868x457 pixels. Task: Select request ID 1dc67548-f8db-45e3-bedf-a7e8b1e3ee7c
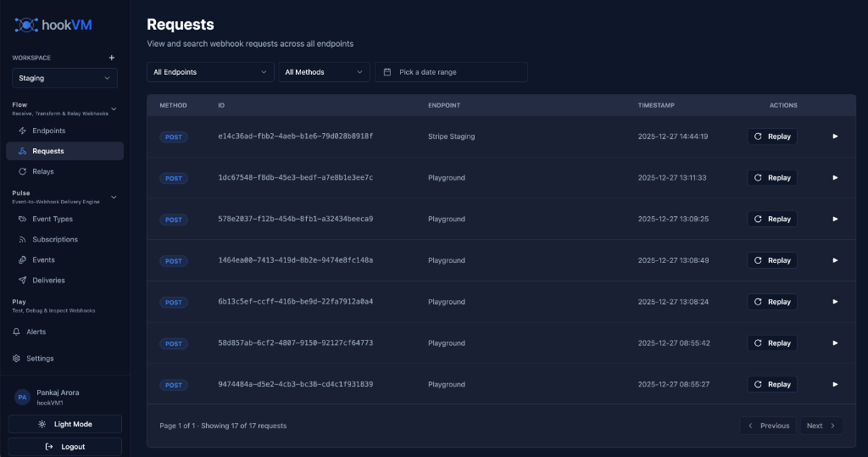pos(296,178)
